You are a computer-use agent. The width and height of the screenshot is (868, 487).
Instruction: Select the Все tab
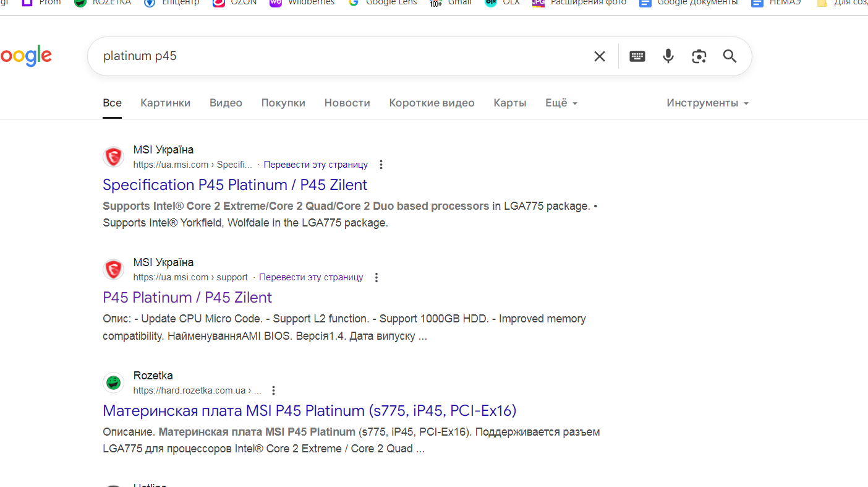(112, 103)
